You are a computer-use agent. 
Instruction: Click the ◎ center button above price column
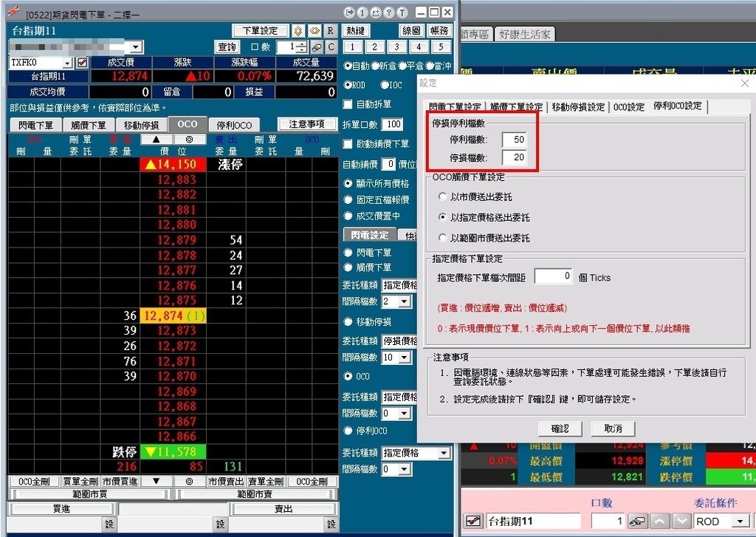[x=189, y=140]
